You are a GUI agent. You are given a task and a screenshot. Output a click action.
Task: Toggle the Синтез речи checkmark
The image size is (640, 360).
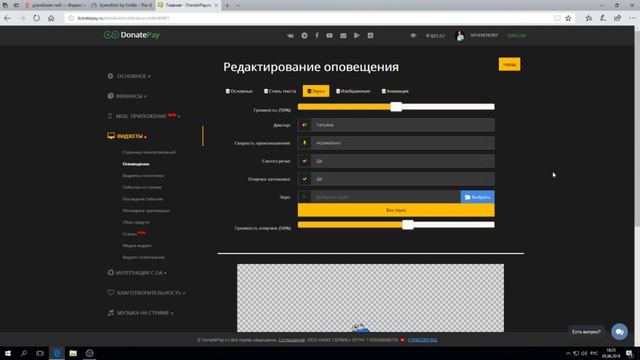tap(304, 161)
